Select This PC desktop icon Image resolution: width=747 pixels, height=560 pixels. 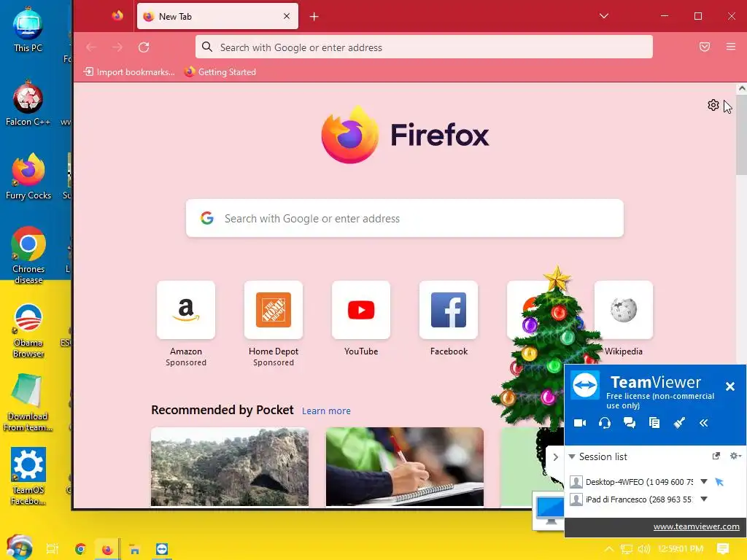pyautogui.click(x=28, y=30)
